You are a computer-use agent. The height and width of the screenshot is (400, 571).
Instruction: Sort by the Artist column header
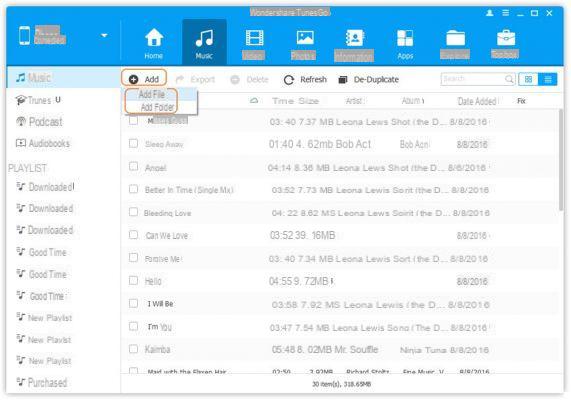tap(355, 101)
